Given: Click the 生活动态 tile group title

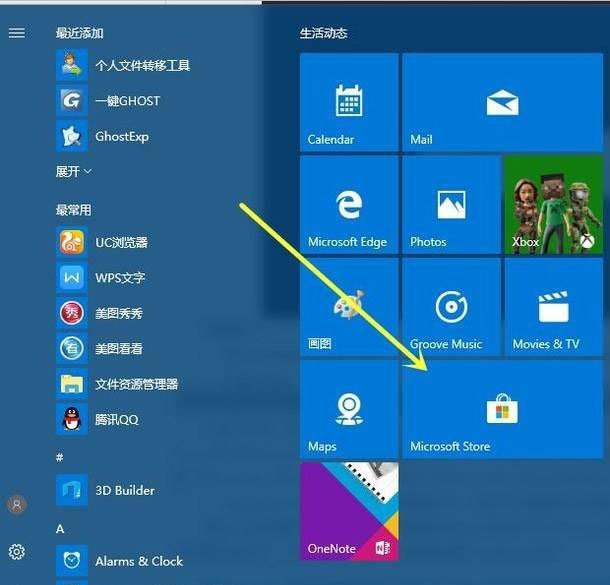Looking at the screenshot, I should pos(323,33).
